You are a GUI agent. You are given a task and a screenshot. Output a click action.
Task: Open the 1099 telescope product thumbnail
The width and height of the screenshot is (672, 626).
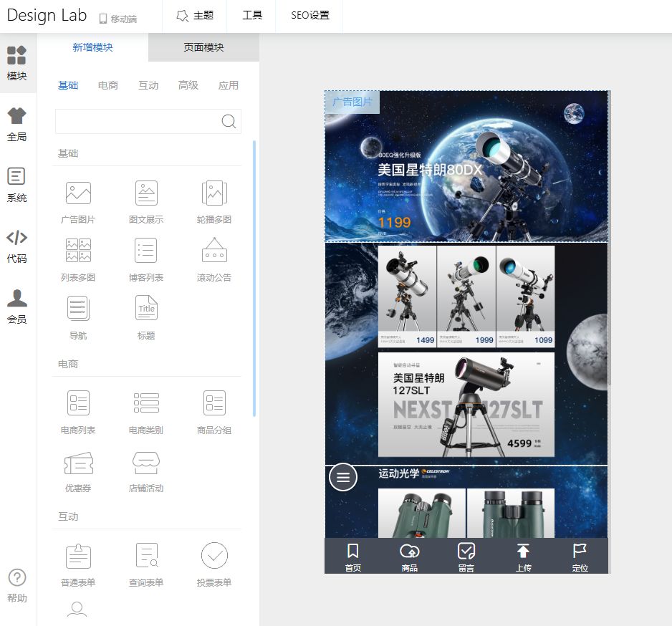pyautogui.click(x=525, y=296)
